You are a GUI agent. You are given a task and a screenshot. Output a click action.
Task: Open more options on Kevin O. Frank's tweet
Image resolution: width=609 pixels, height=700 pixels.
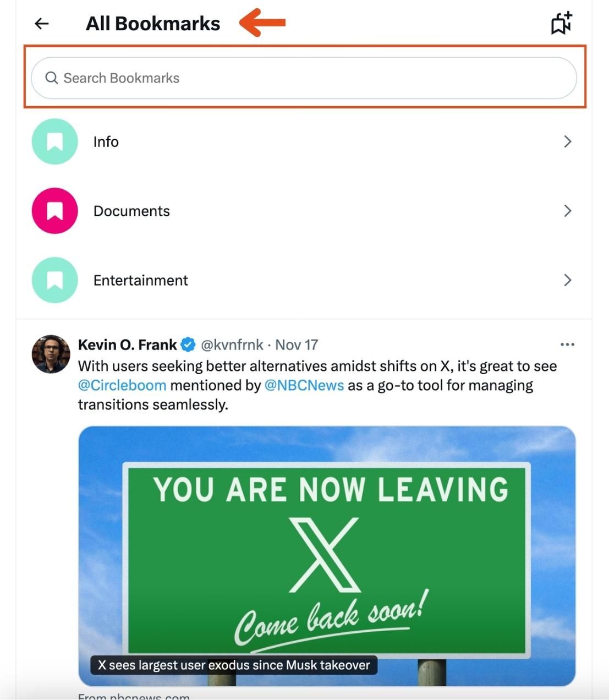tap(567, 344)
